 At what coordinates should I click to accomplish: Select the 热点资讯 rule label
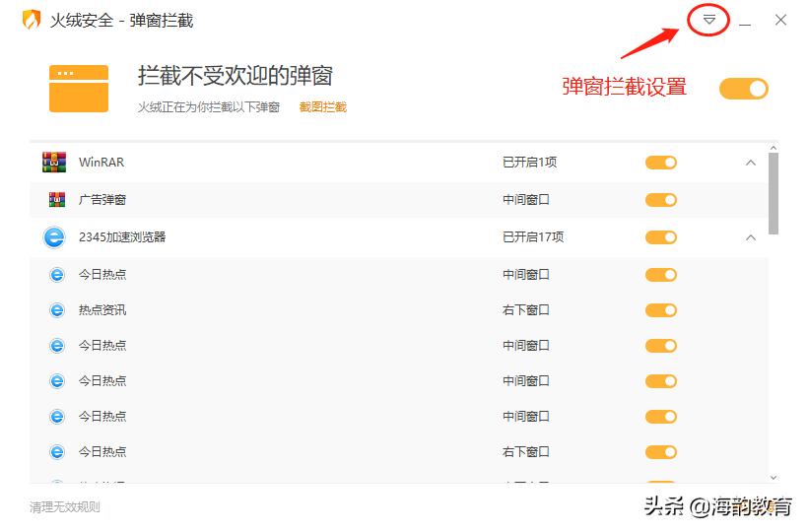[102, 310]
